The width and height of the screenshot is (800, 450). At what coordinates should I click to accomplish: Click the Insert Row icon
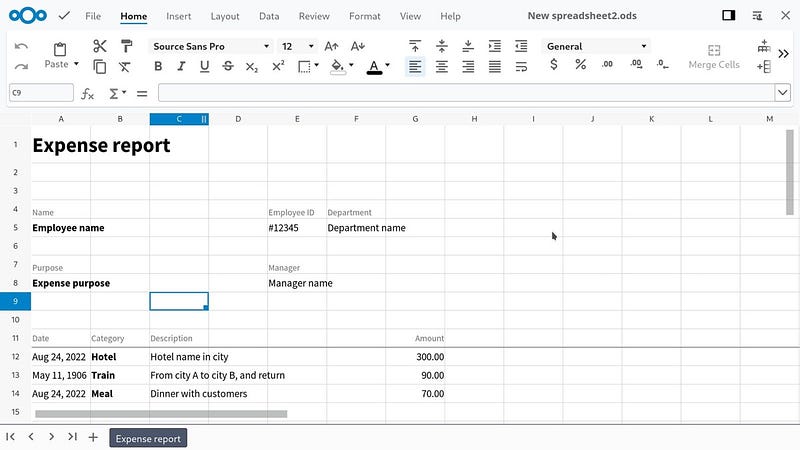coord(763,46)
